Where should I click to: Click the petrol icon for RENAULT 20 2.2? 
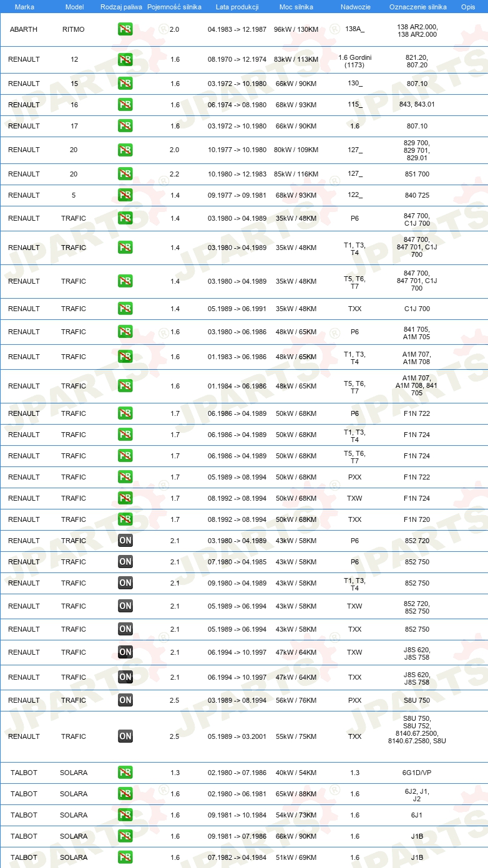point(125,174)
